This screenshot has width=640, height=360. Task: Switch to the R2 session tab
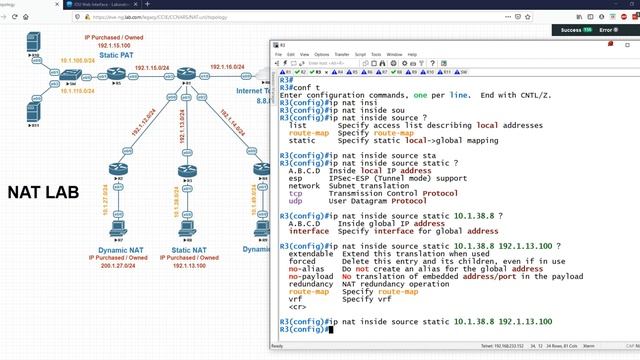(x=300, y=72)
